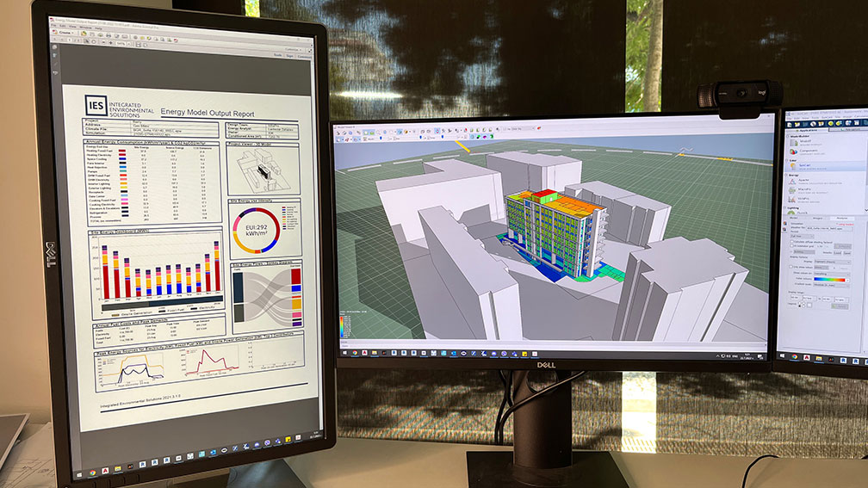
Task: Toggle the insolation grid checkbox
Action: 792,245
